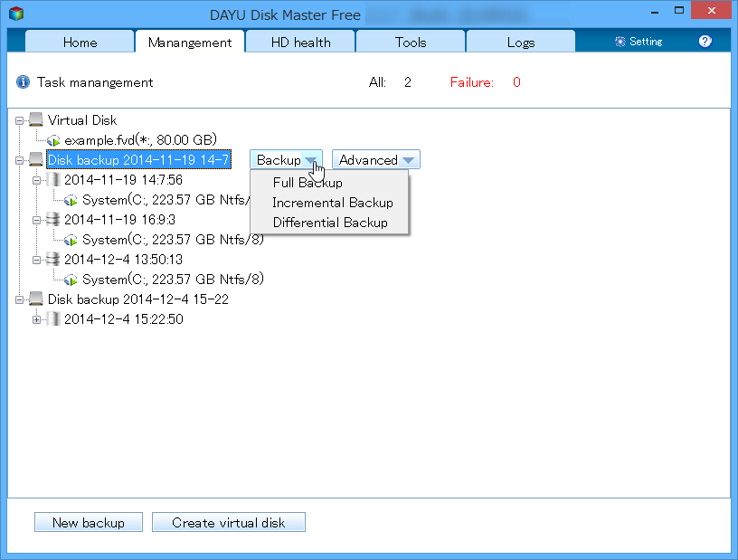Click the partition icon under 2014-11-19 16:9:3

tap(71, 240)
